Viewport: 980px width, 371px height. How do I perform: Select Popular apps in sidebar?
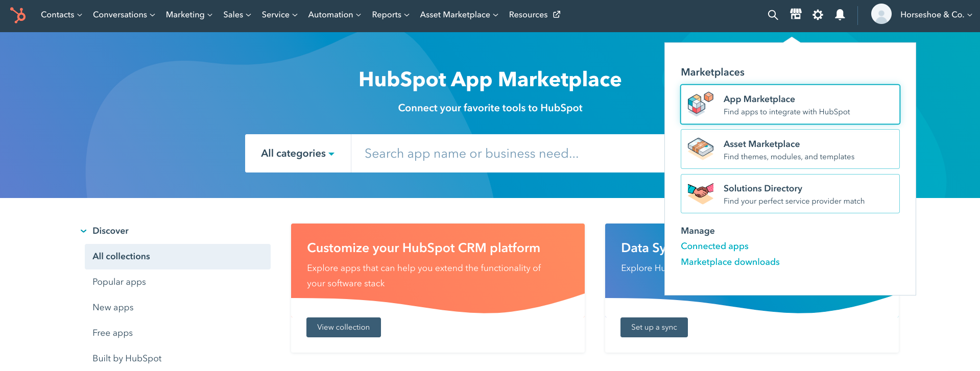(x=119, y=282)
